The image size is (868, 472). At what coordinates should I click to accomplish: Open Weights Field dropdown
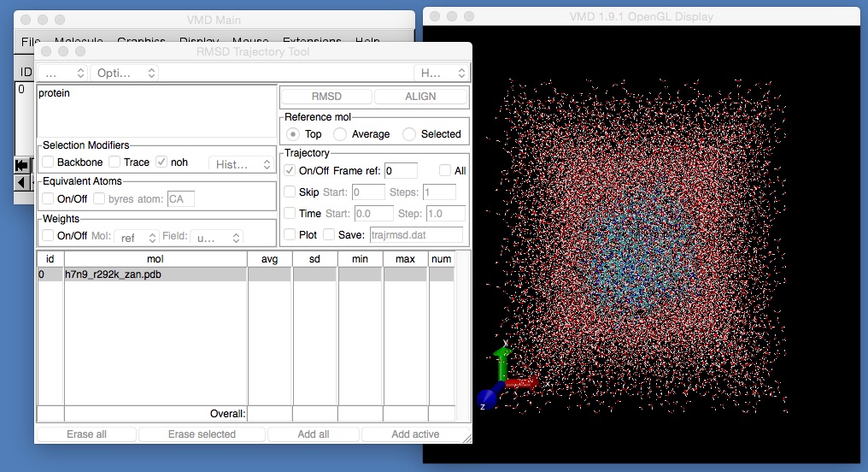pos(217,238)
